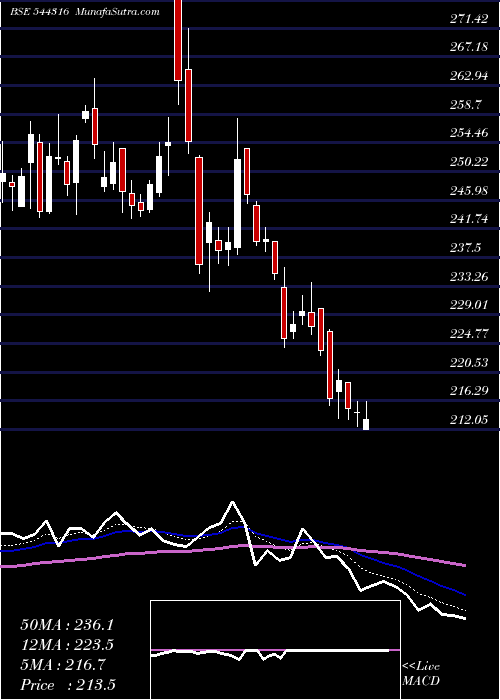
Task: Click the 267.18 price axis label
Action: pos(469,47)
